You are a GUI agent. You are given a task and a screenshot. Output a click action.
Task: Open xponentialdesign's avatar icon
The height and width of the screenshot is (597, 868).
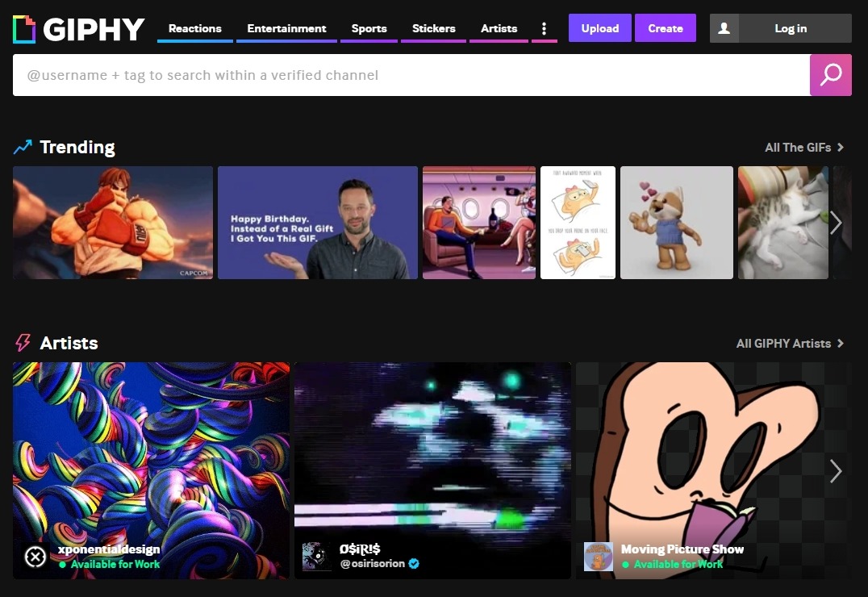tap(35, 557)
